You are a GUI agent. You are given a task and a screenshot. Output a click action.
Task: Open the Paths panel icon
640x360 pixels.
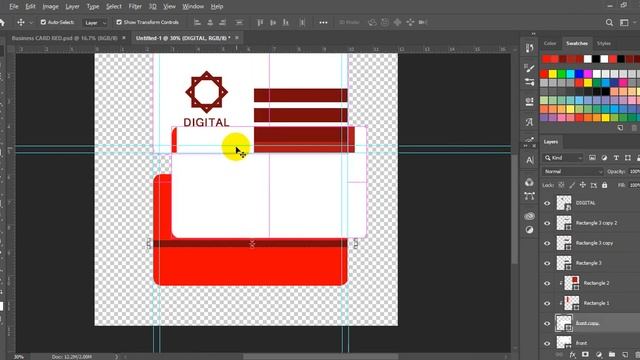[529, 196]
